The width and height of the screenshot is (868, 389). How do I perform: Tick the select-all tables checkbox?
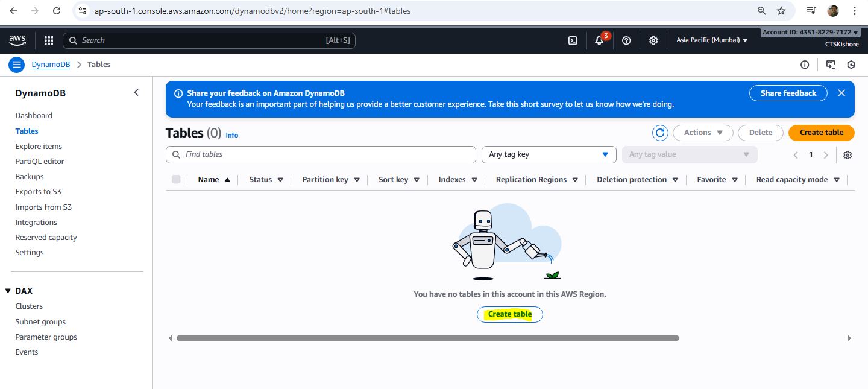pos(176,179)
